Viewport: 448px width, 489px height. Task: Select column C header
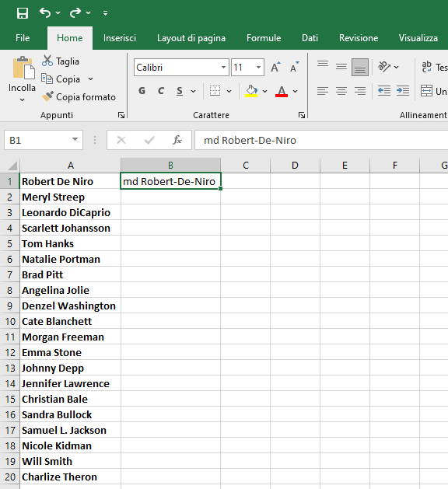point(246,166)
